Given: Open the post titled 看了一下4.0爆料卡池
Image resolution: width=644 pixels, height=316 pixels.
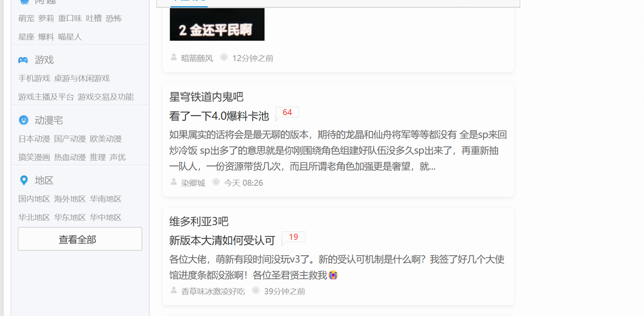Looking at the screenshot, I should pyautogui.click(x=219, y=116).
